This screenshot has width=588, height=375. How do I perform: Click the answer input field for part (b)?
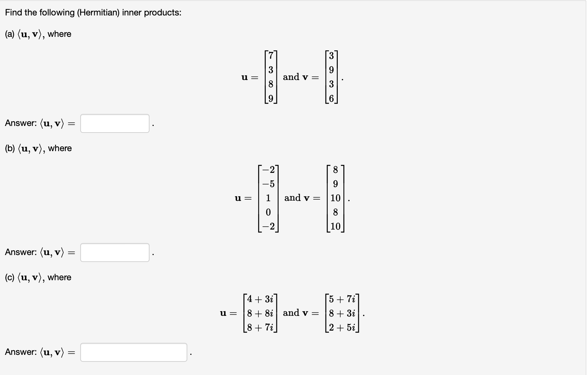[115, 253]
